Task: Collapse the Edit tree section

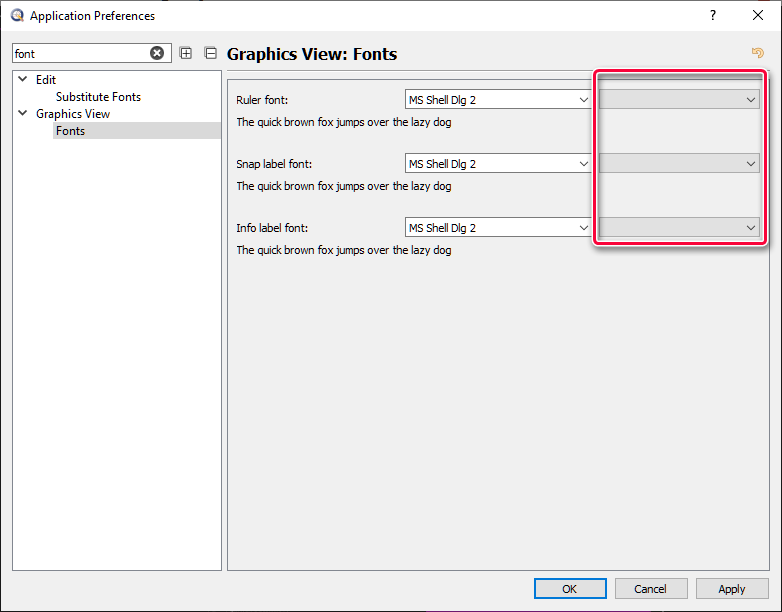Action: (x=23, y=80)
